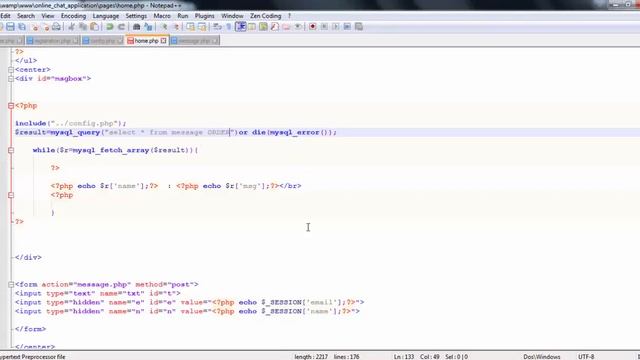The image size is (640, 360).
Task: Click the Start Recording macro red icon
Action: tap(313, 27)
